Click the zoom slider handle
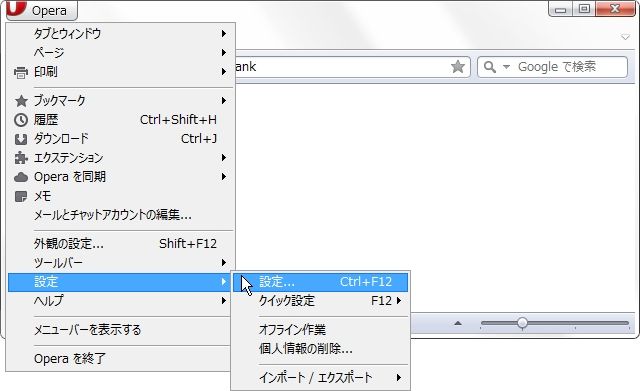Viewport: 640px width, 391px height. [x=522, y=323]
